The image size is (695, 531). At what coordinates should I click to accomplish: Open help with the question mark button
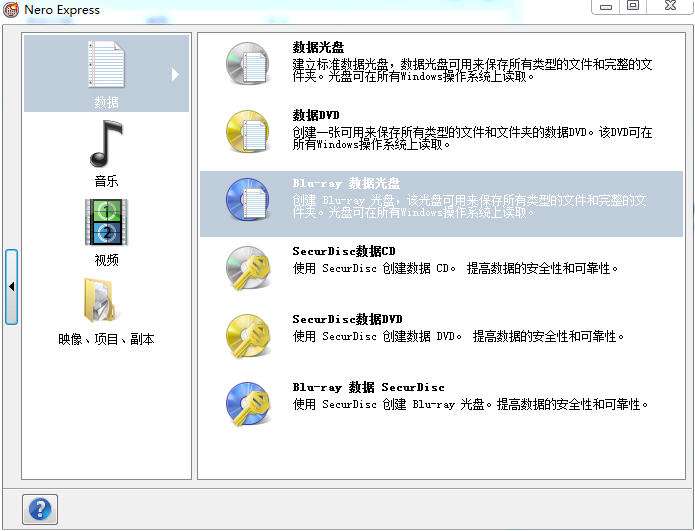coord(40,509)
